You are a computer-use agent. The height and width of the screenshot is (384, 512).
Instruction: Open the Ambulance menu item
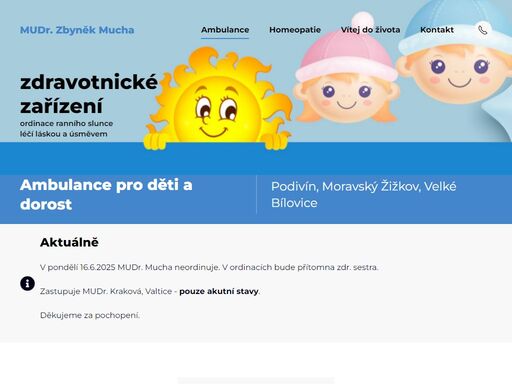[x=225, y=30]
